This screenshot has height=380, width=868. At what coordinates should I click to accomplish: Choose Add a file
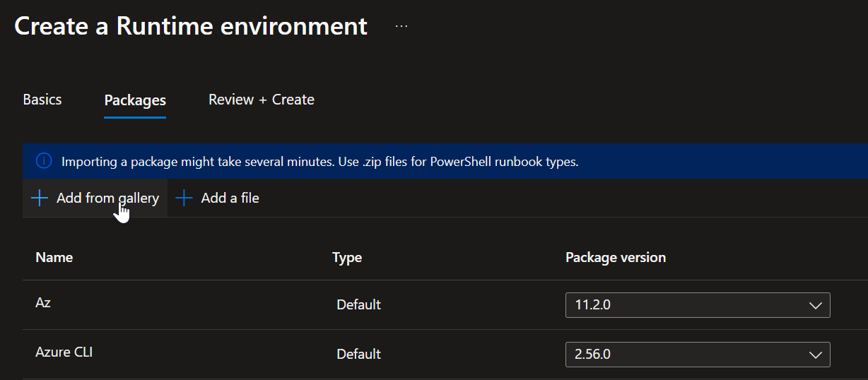[x=218, y=198]
